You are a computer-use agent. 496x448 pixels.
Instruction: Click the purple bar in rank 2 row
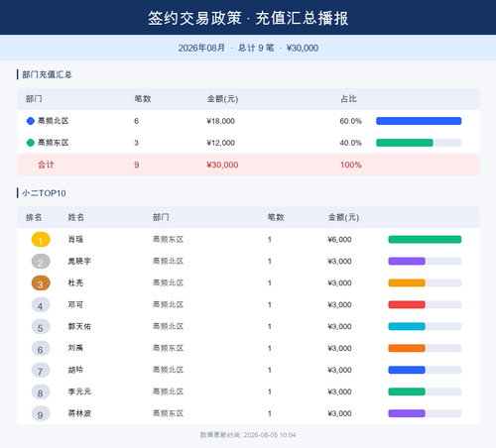click(407, 261)
